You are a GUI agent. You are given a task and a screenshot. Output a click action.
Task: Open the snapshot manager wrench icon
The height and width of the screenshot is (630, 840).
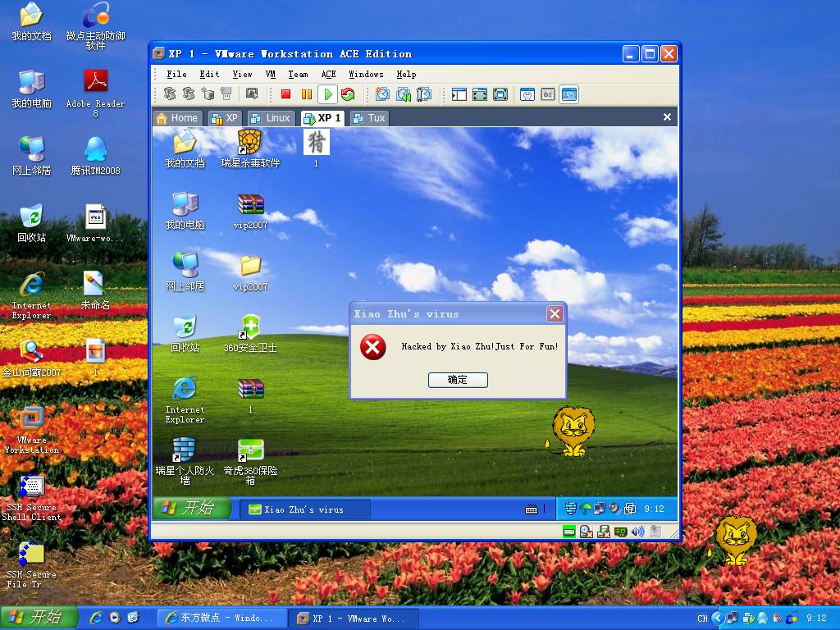click(x=424, y=94)
